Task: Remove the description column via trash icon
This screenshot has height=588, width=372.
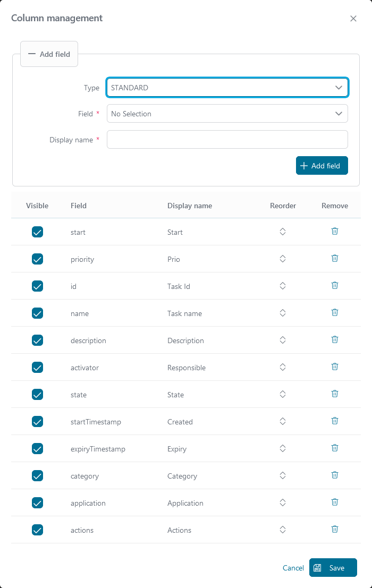Action: pyautogui.click(x=335, y=340)
